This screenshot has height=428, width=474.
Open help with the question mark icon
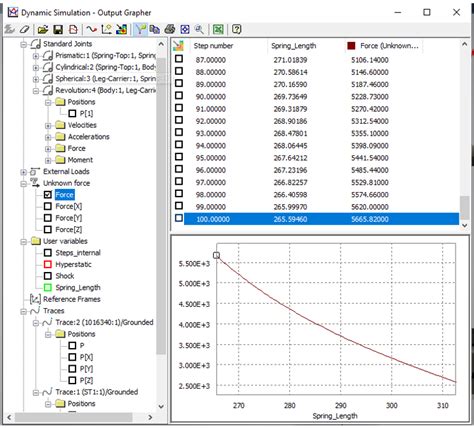tap(236, 29)
